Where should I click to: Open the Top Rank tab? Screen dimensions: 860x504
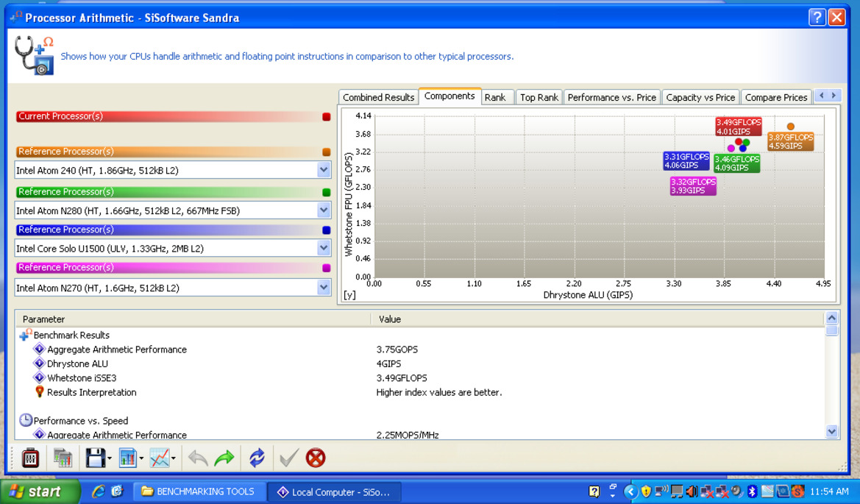pyautogui.click(x=539, y=97)
